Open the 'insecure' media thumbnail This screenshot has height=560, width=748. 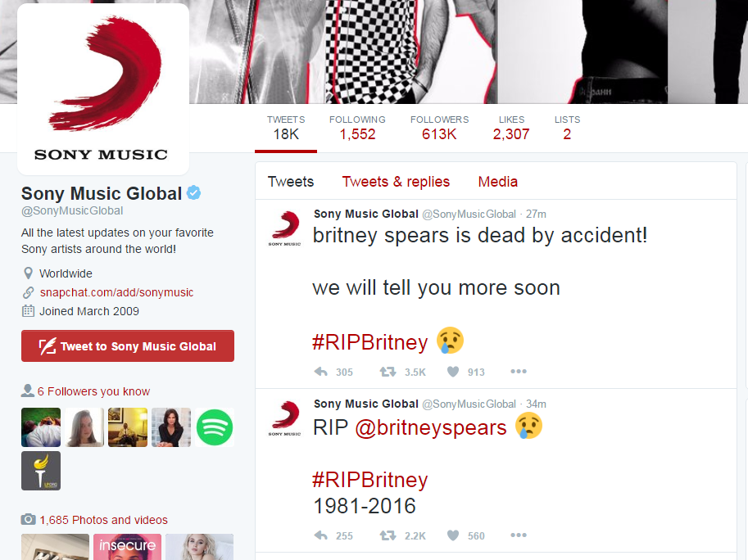tap(127, 547)
